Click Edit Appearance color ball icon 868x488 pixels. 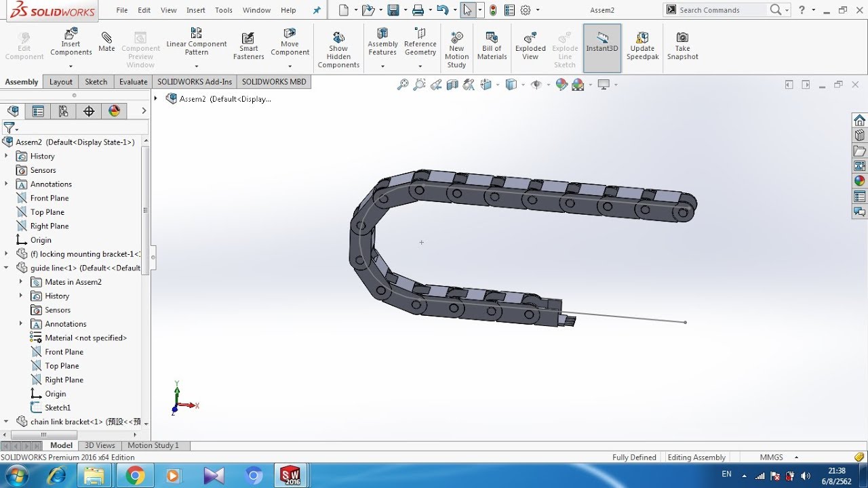(561, 85)
